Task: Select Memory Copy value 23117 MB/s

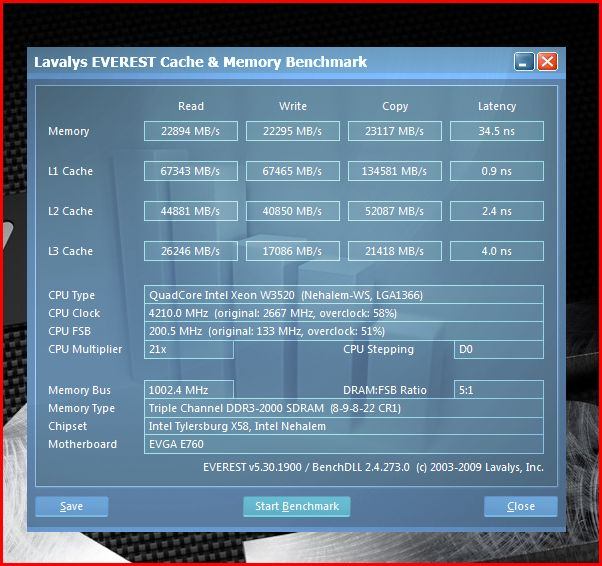Action: point(395,131)
